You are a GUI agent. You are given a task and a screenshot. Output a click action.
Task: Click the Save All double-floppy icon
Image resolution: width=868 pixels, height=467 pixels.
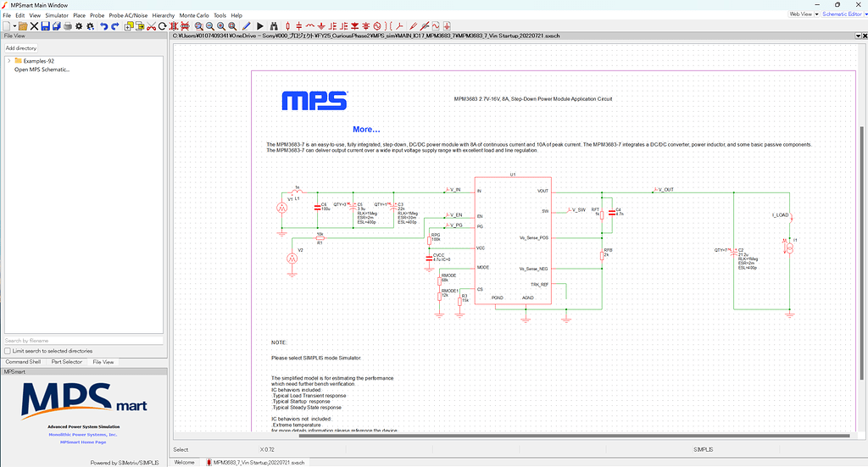coord(57,26)
